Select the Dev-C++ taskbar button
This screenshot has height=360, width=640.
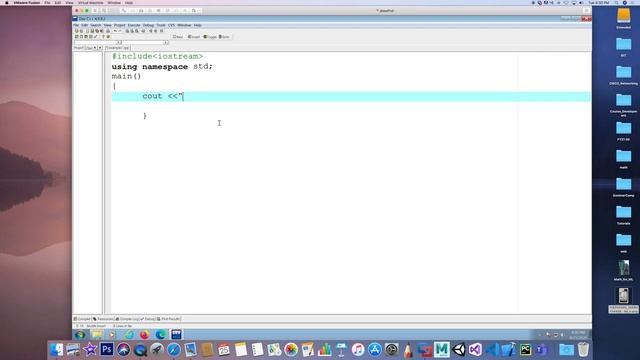click(x=176, y=335)
